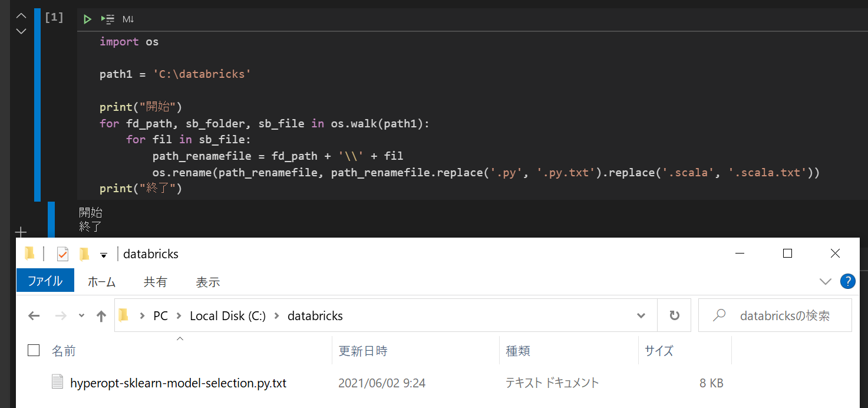
Task: Open Customize Quick Access Toolbar dropdown
Action: click(104, 255)
